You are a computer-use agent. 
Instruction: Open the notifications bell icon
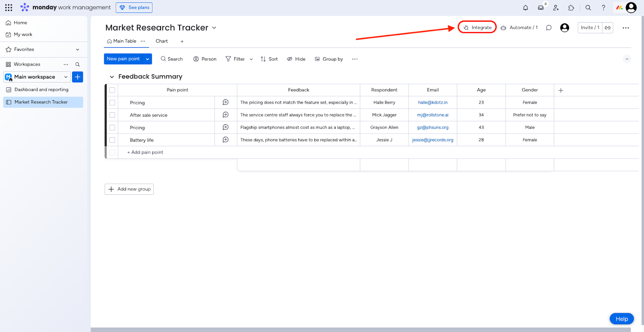pos(525,8)
